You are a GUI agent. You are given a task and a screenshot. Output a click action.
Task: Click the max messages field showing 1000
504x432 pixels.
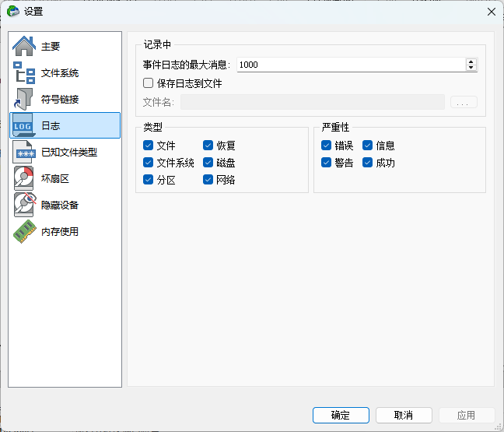351,65
